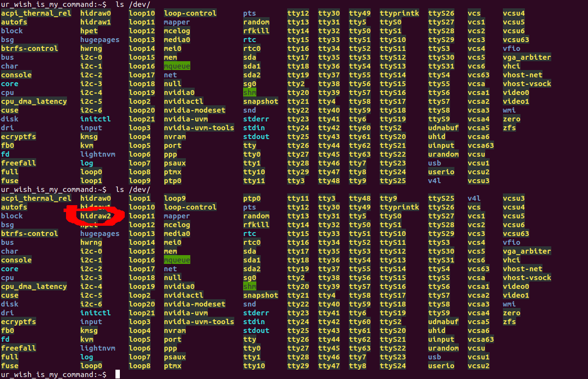Select 'psaux' in the second ls listing
This screenshot has height=379, width=588.
click(x=175, y=357)
